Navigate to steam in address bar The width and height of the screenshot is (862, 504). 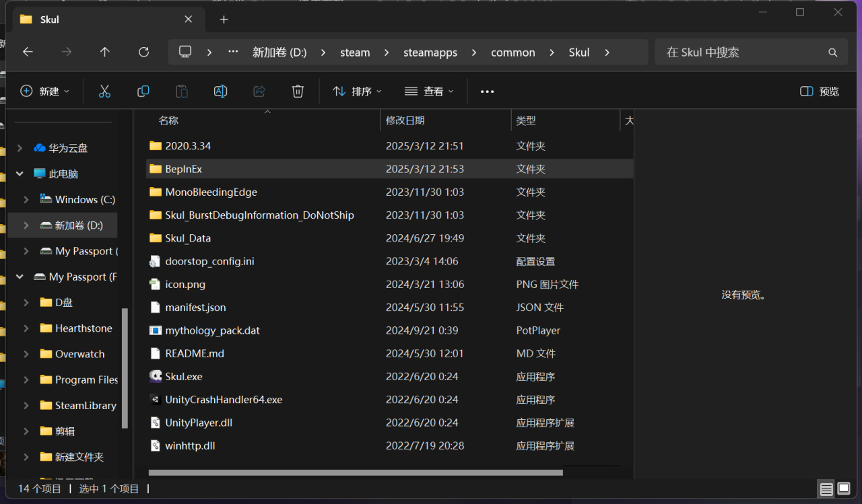(x=355, y=52)
